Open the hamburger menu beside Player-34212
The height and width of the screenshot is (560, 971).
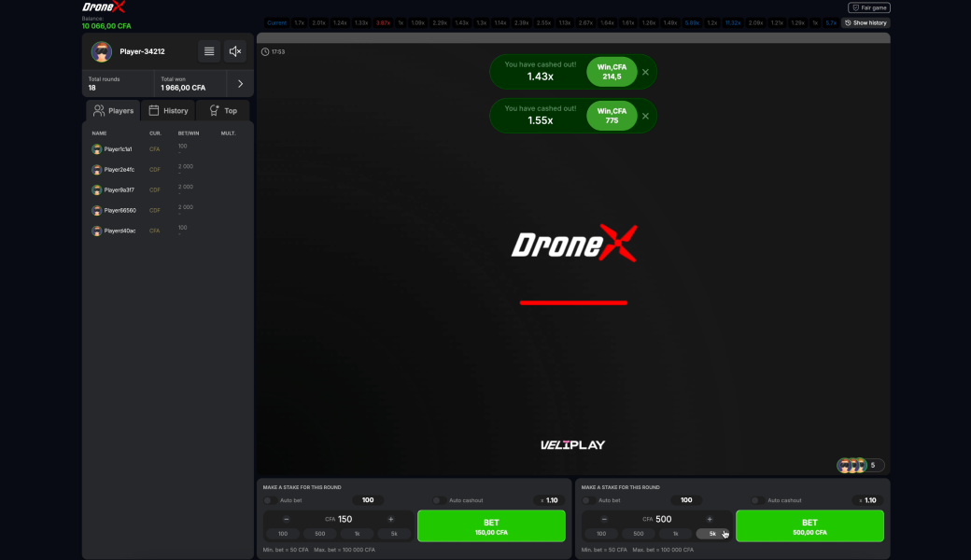pyautogui.click(x=208, y=51)
